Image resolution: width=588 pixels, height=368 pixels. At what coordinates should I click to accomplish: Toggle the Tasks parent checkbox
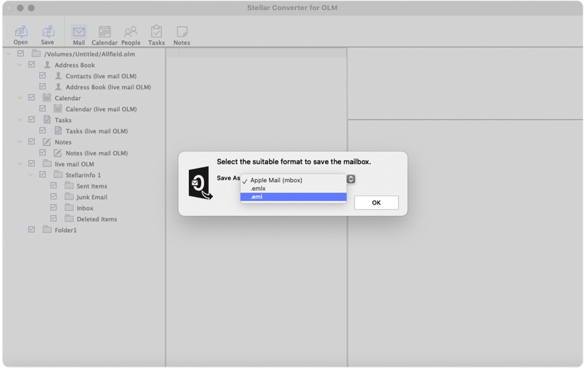(32, 120)
